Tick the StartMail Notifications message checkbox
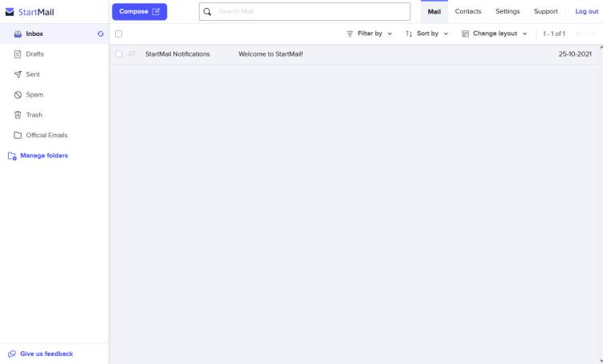Image resolution: width=603 pixels, height=364 pixels. tap(118, 54)
